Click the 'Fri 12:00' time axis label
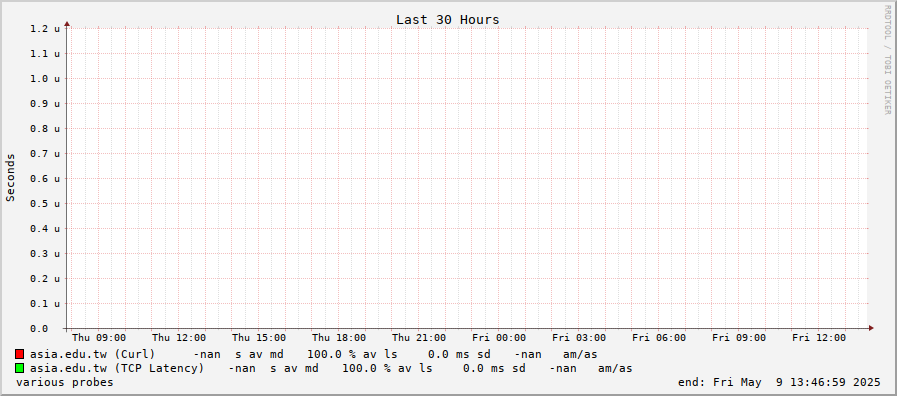This screenshot has width=897, height=396. click(819, 338)
